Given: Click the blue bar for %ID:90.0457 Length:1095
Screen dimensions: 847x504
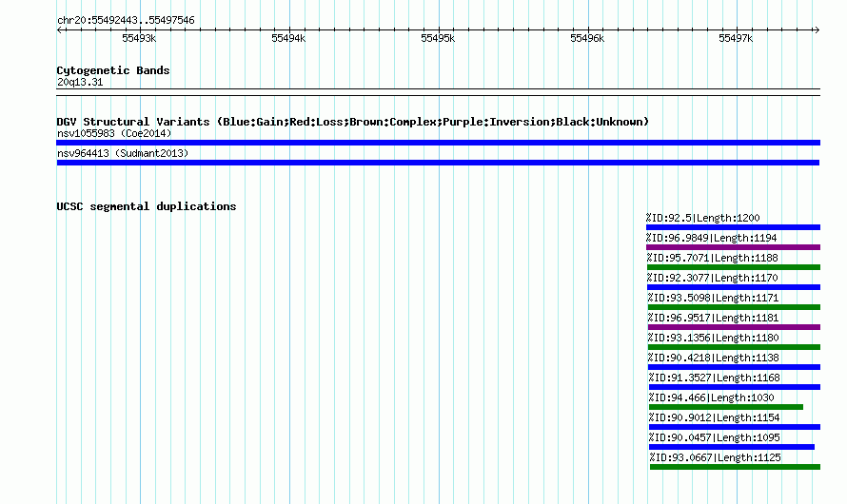Looking at the screenshot, I should coord(732,447).
